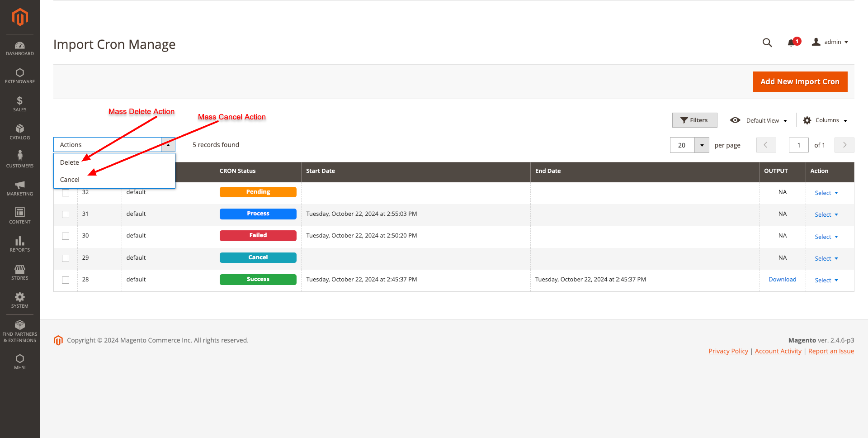The height and width of the screenshot is (438, 868).
Task: Go to the previous page arrow
Action: coord(766,145)
